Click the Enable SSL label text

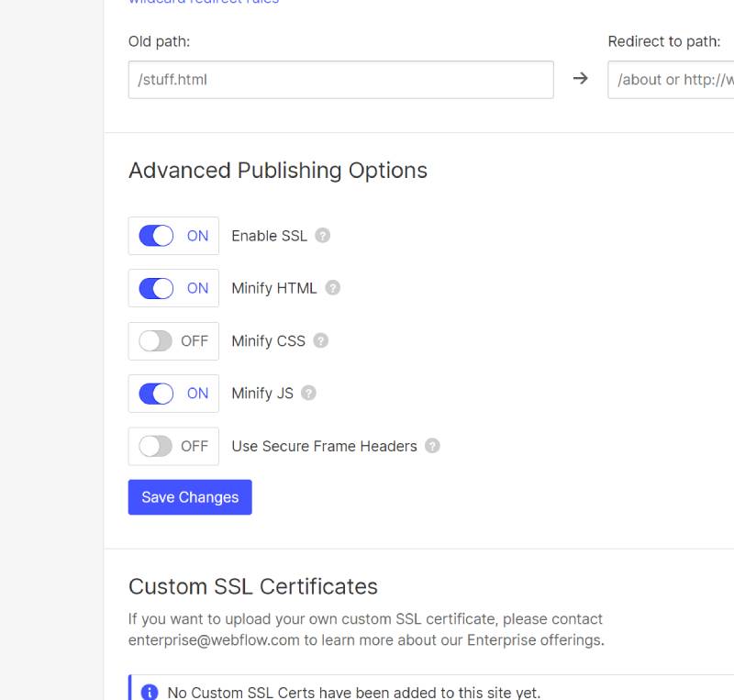pyautogui.click(x=270, y=236)
